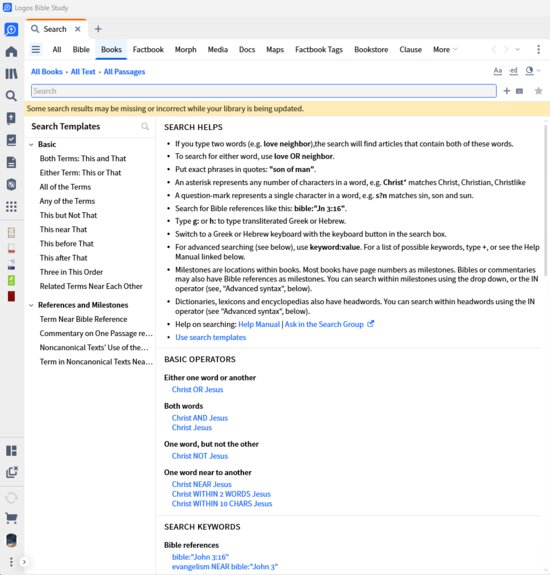Open the green book shortcut in sidebar
Viewport: 550px width, 575px height.
pyautogui.click(x=11, y=281)
